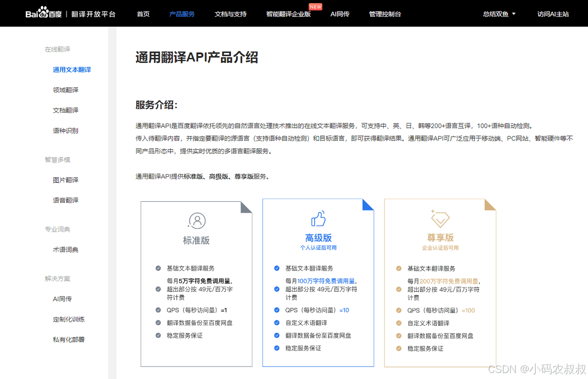Select 图片翻译 in sidebar
The image size is (588, 379).
tap(66, 180)
